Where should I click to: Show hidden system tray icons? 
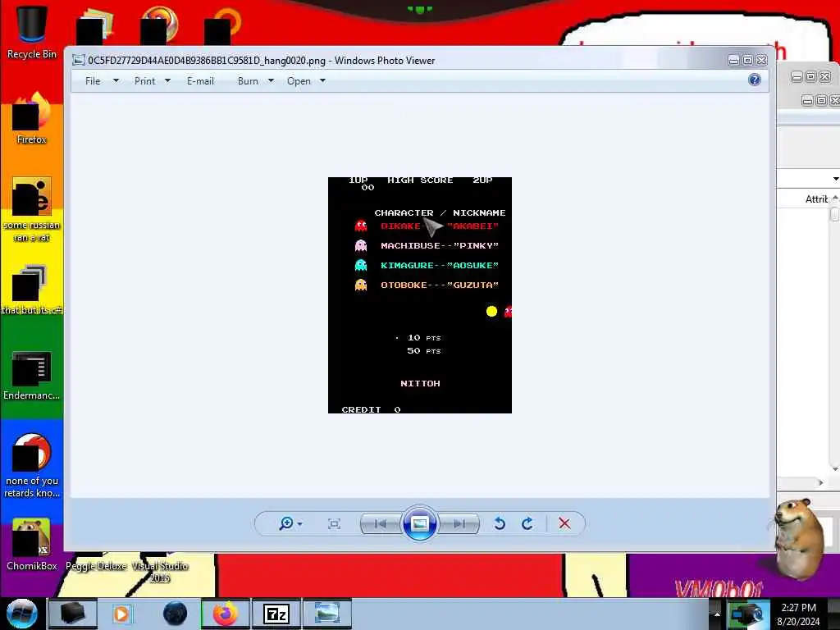pos(717,614)
